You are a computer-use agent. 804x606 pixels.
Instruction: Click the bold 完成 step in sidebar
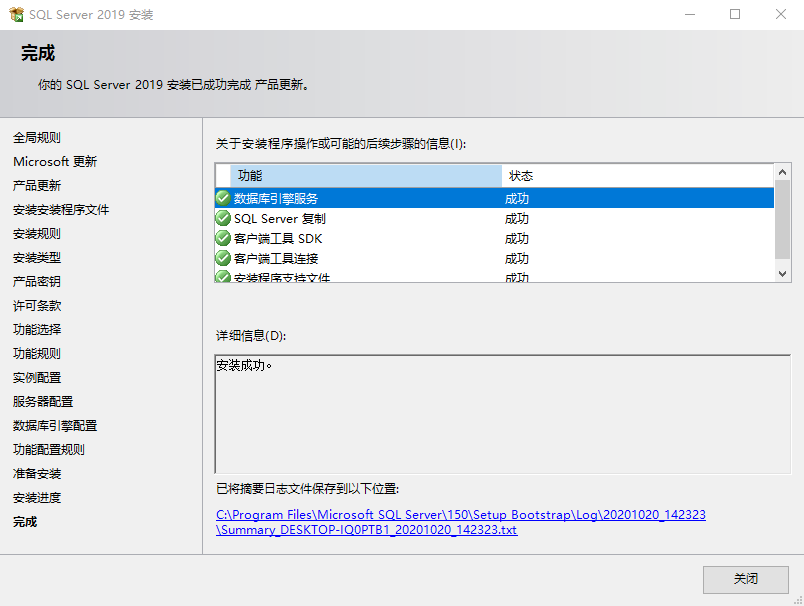(25, 522)
